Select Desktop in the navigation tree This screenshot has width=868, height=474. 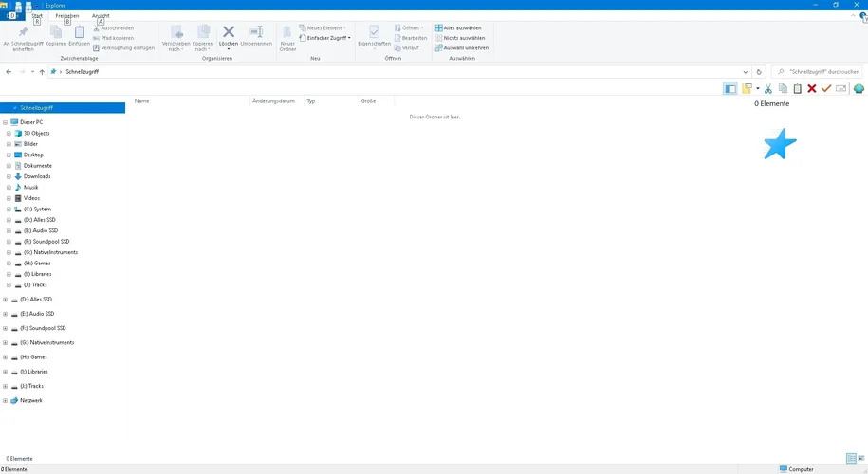[x=33, y=155]
